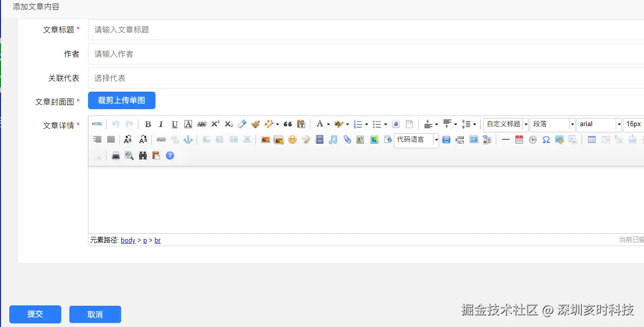Viewport: 644px width, 327px height.
Task: Click the 提交 submit button
Action: click(35, 314)
